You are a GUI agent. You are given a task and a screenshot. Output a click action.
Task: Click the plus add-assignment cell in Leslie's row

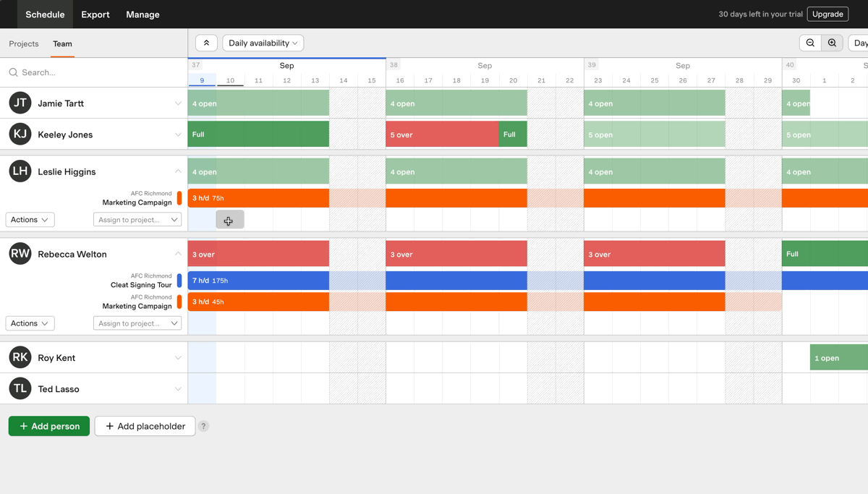click(230, 220)
